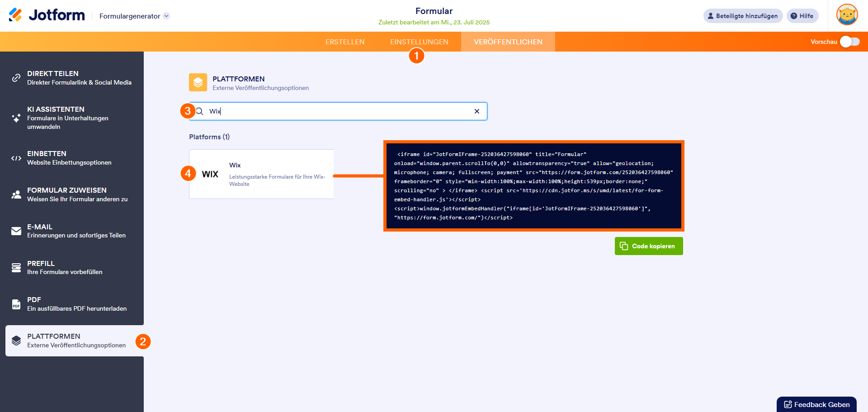Click the orange Plattformen header icon
The width and height of the screenshot is (868, 412).
198,82
